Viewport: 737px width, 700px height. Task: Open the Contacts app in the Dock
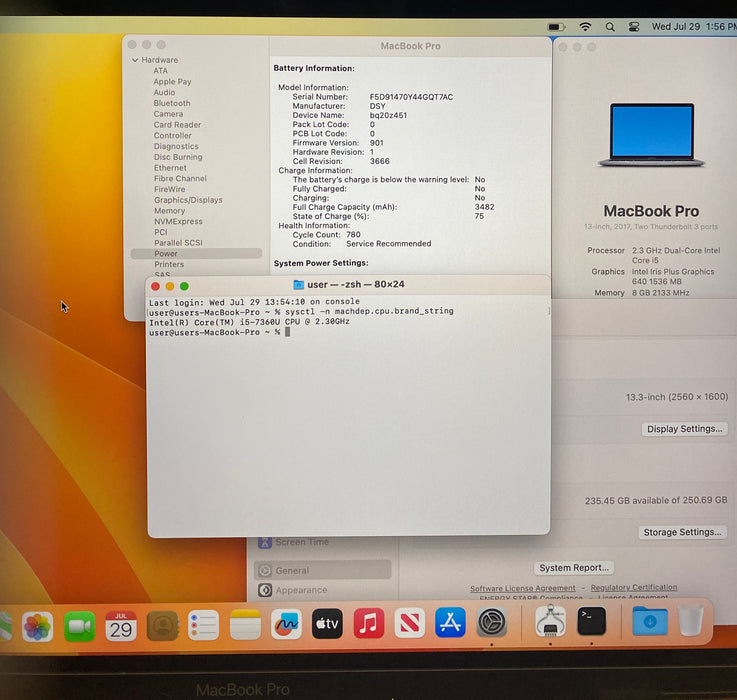(163, 626)
